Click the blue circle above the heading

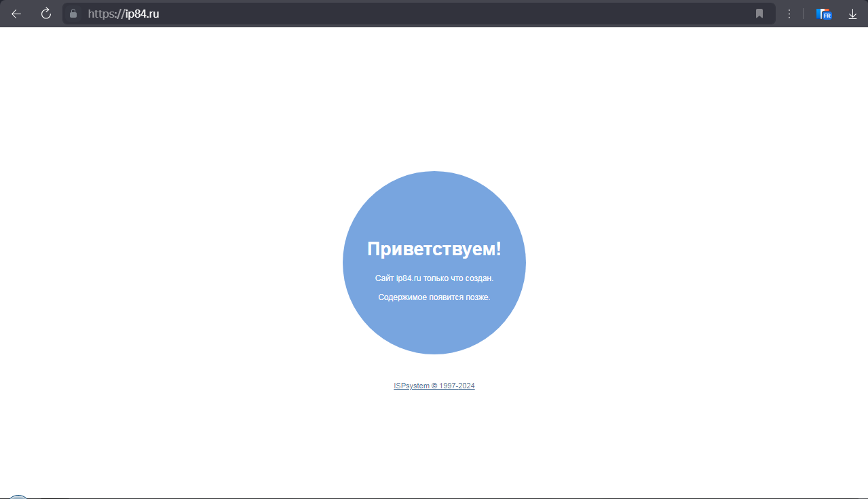[434, 204]
